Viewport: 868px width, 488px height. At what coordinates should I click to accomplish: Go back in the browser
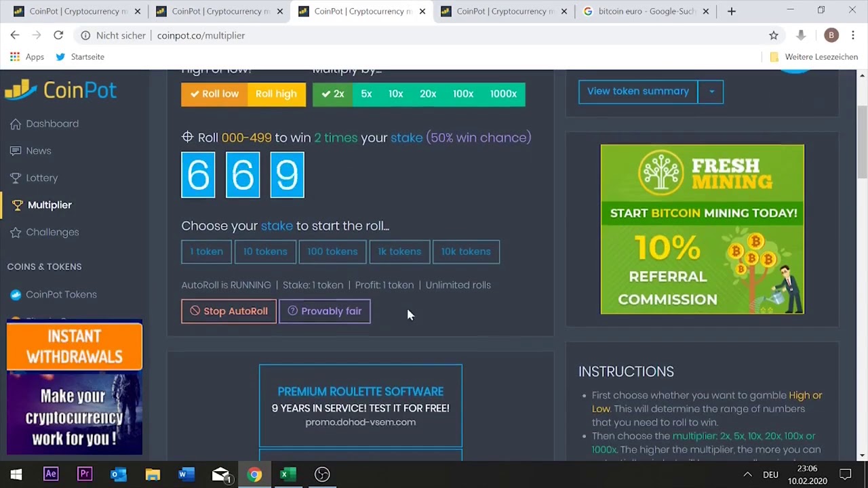pyautogui.click(x=15, y=35)
